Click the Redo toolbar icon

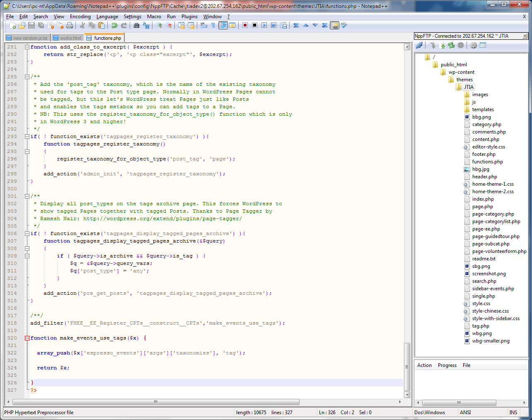pyautogui.click(x=124, y=25)
